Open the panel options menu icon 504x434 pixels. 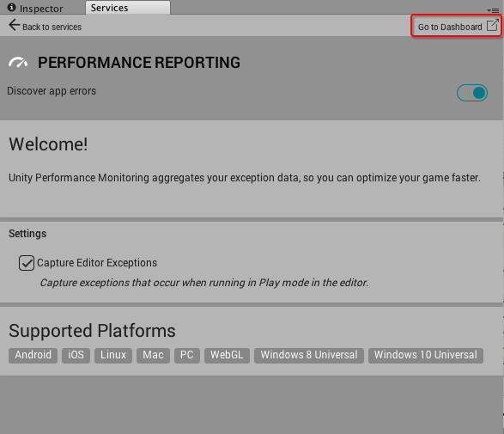(x=493, y=10)
